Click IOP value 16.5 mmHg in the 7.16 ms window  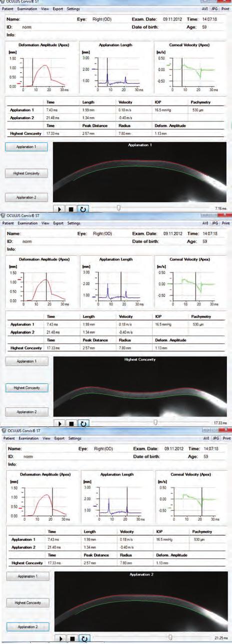(163, 109)
